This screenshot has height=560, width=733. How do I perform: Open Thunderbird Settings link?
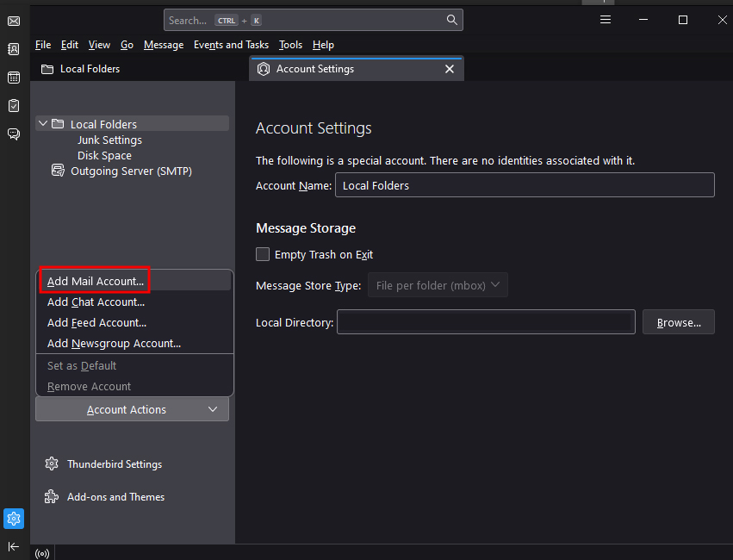114,464
